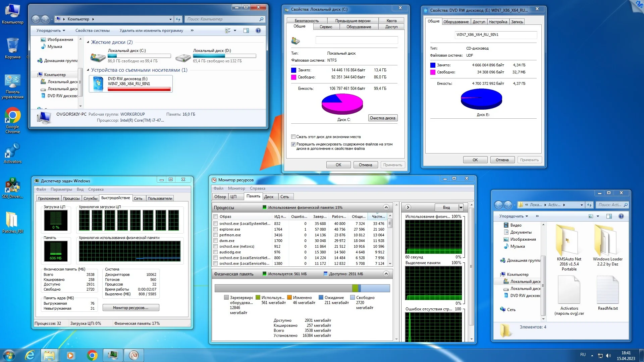The width and height of the screenshot is (644, 362).
Task: Open the Процессы tab in Task Manager
Action: coord(71,198)
